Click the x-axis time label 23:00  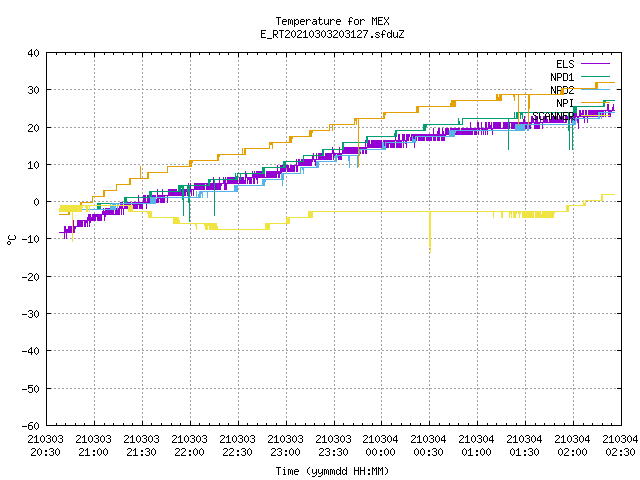pos(285,452)
